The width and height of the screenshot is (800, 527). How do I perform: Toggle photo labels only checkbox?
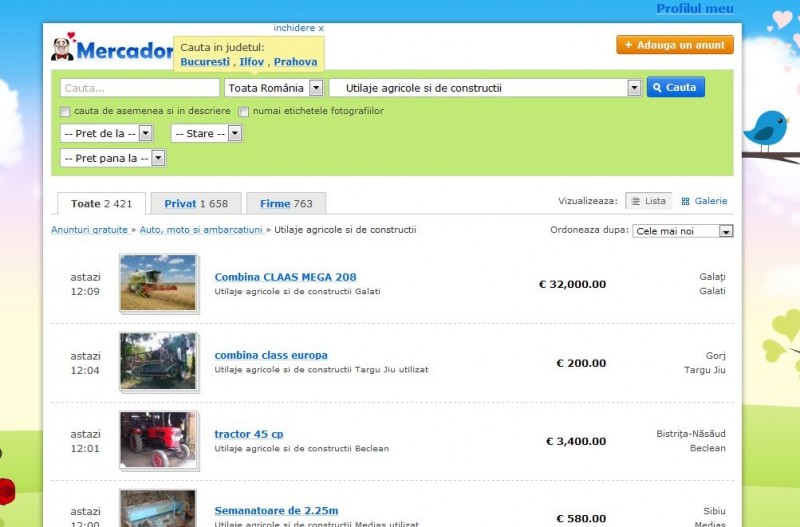click(244, 111)
